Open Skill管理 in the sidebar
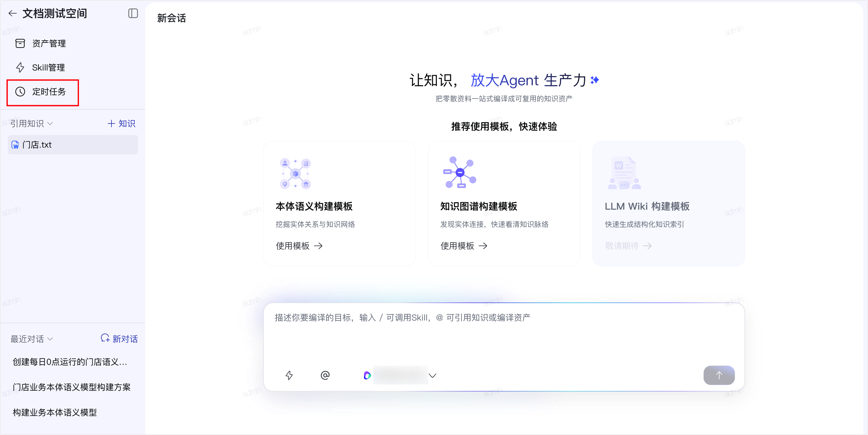 tap(48, 67)
